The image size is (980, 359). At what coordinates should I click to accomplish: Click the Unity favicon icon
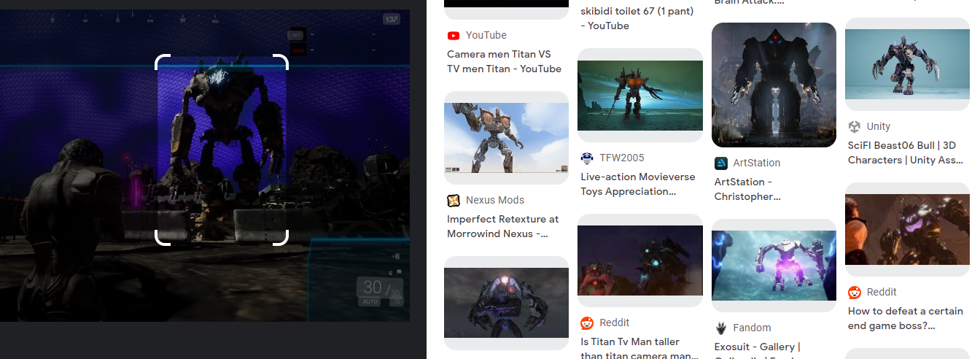(x=855, y=126)
